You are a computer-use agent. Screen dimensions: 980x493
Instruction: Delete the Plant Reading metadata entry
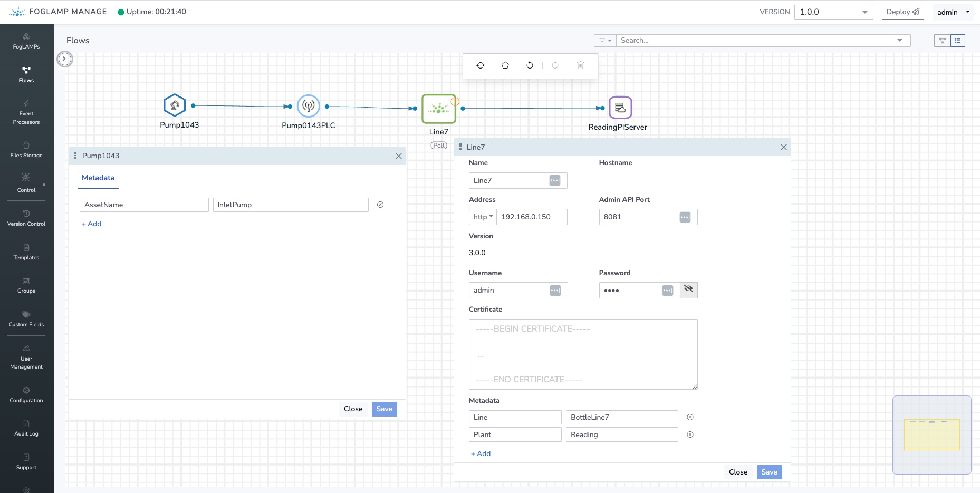690,434
